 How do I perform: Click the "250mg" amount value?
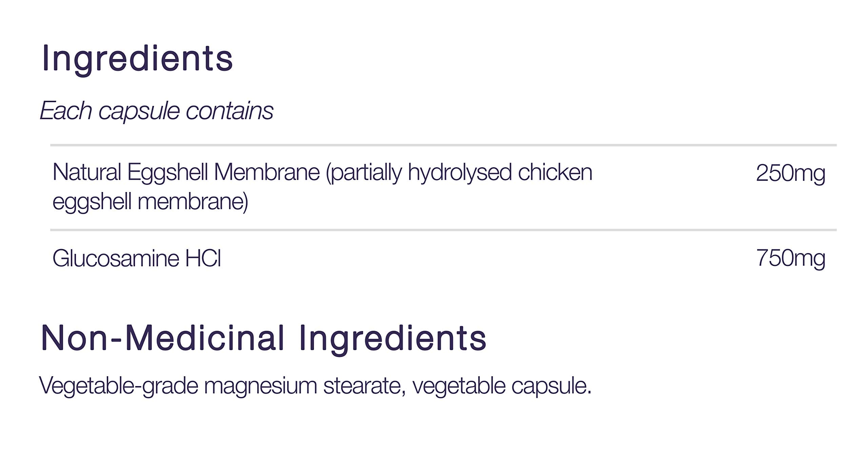pyautogui.click(x=790, y=173)
